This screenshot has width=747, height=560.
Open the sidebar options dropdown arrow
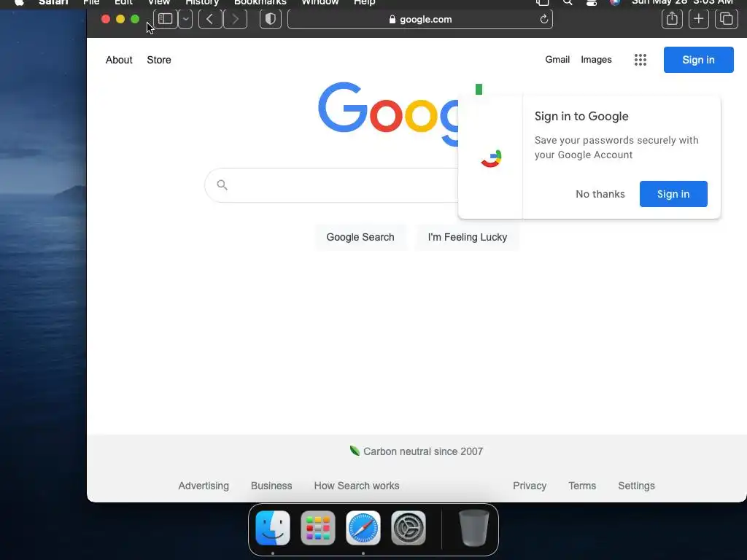[x=186, y=20]
